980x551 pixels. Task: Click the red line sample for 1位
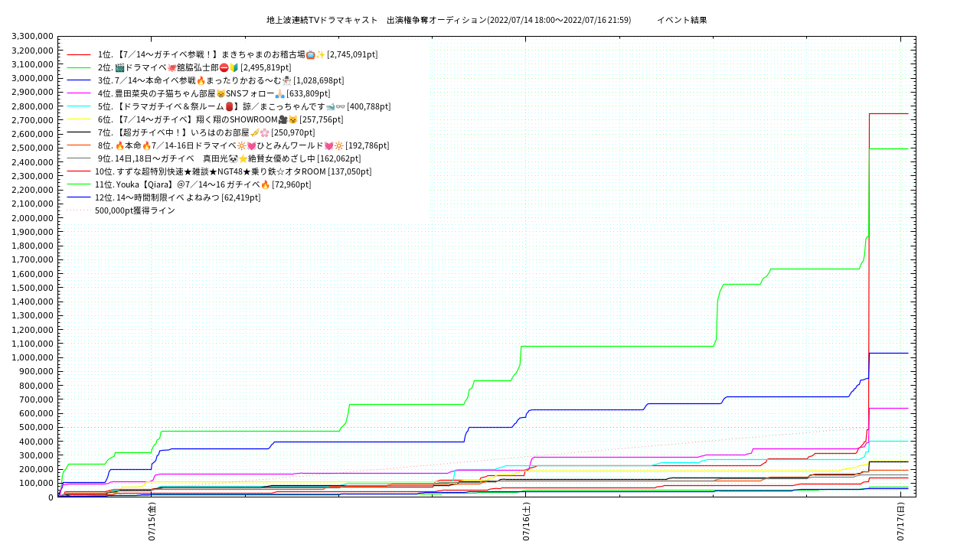click(79, 55)
